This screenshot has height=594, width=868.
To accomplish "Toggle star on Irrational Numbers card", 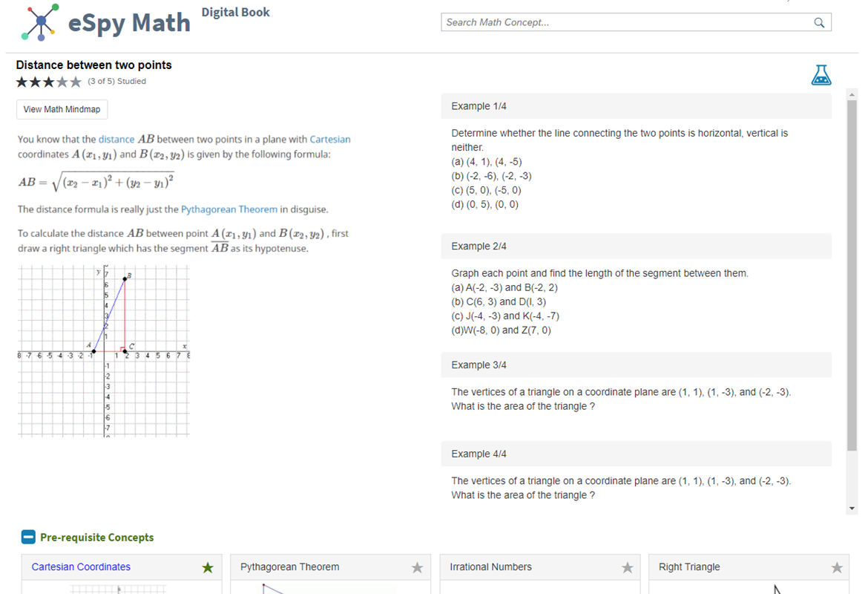I will pyautogui.click(x=627, y=567).
